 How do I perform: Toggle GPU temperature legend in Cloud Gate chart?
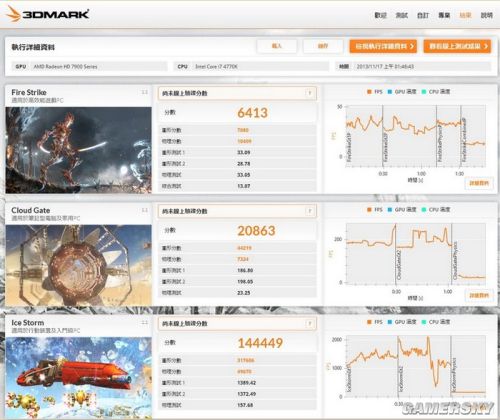[x=402, y=210]
